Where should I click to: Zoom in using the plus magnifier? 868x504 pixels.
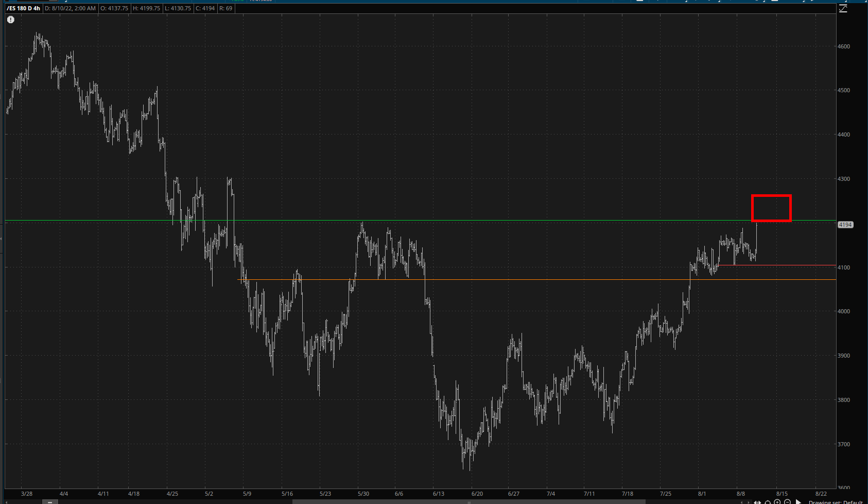pyautogui.click(x=777, y=502)
